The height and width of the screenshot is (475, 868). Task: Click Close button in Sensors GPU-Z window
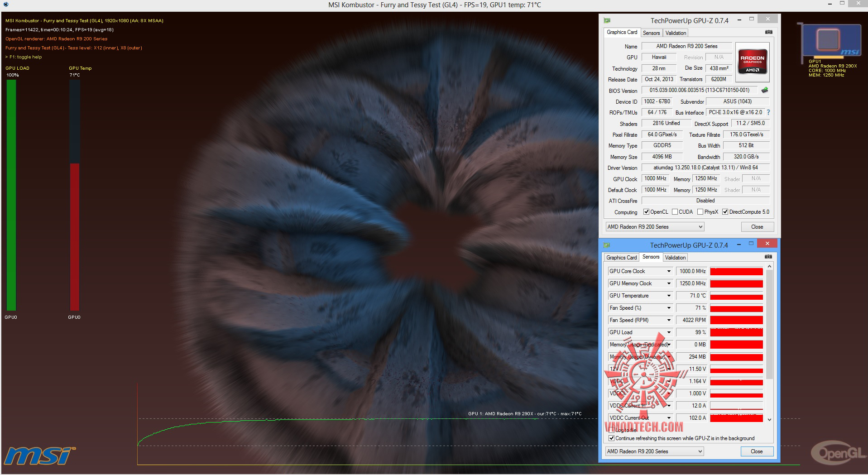(x=757, y=451)
